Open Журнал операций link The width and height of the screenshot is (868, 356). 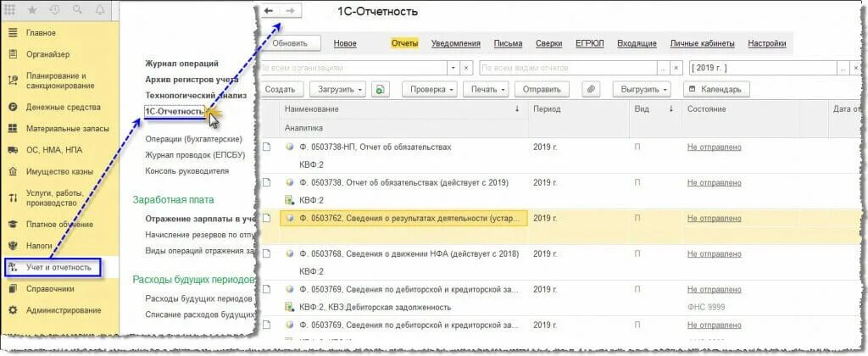click(181, 63)
